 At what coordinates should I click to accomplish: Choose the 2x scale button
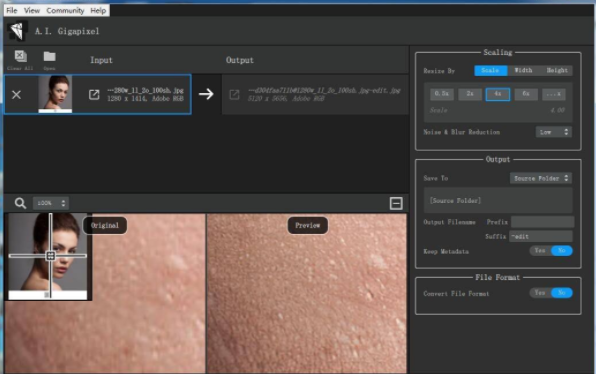click(x=470, y=94)
